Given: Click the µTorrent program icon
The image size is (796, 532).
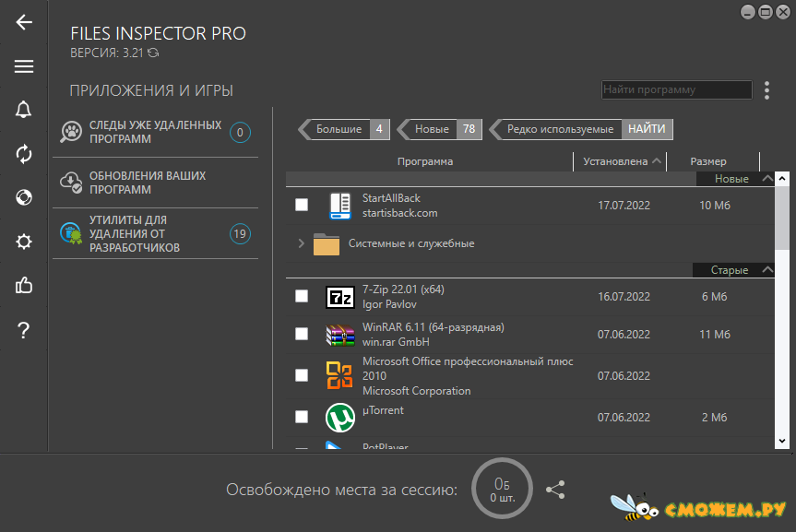Looking at the screenshot, I should pyautogui.click(x=339, y=418).
